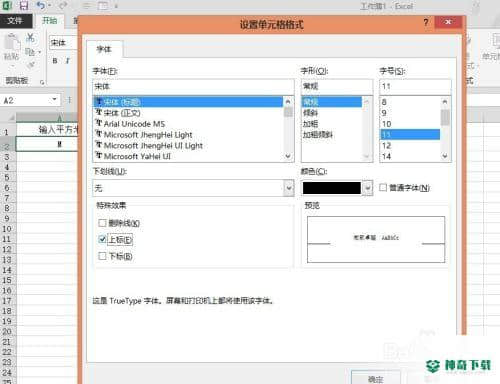Click the 字体 font name input field
The image size is (500, 384).
tap(193, 86)
